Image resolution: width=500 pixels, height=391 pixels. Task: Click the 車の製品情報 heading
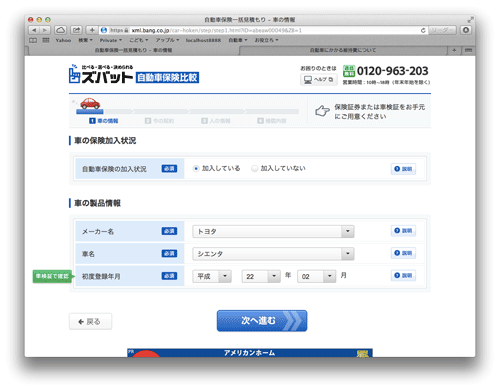click(x=97, y=203)
